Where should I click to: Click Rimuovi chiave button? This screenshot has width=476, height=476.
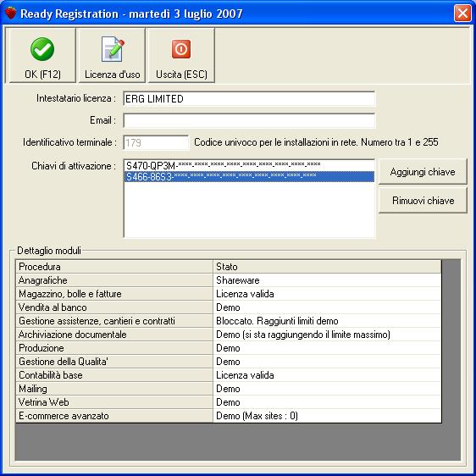tap(423, 201)
